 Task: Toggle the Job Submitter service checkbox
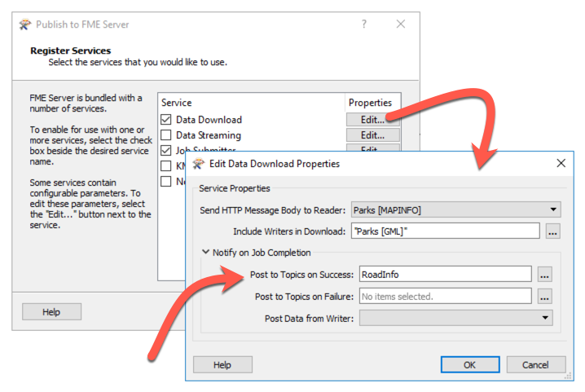(x=166, y=150)
